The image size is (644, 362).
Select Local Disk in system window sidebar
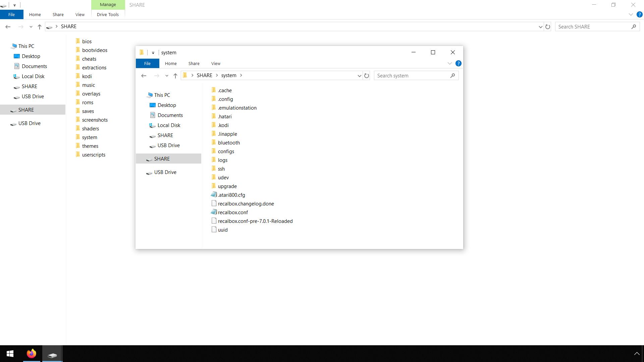coord(169,125)
